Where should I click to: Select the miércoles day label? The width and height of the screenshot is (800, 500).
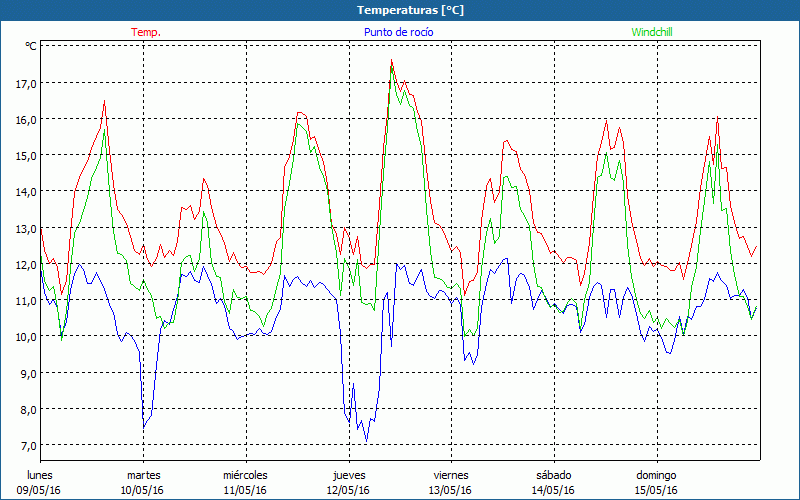[245, 474]
